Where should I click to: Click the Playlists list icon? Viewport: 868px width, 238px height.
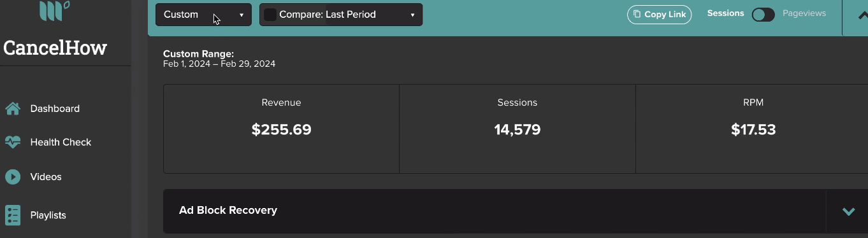point(13,215)
